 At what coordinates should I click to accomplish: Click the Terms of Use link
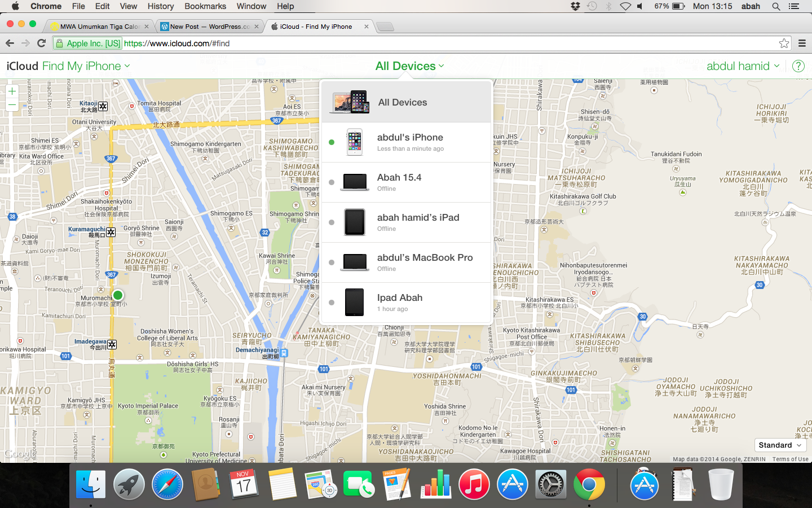click(x=790, y=459)
